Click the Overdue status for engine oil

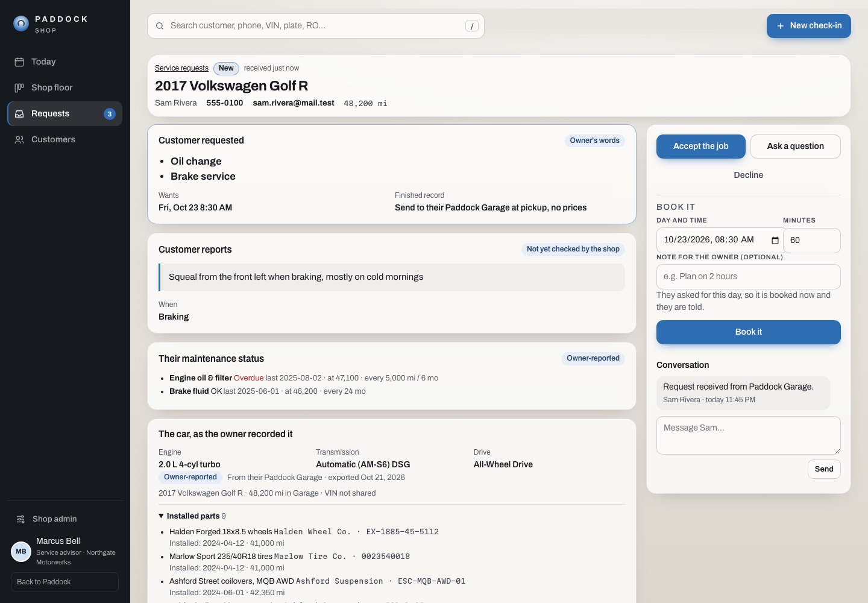point(248,378)
